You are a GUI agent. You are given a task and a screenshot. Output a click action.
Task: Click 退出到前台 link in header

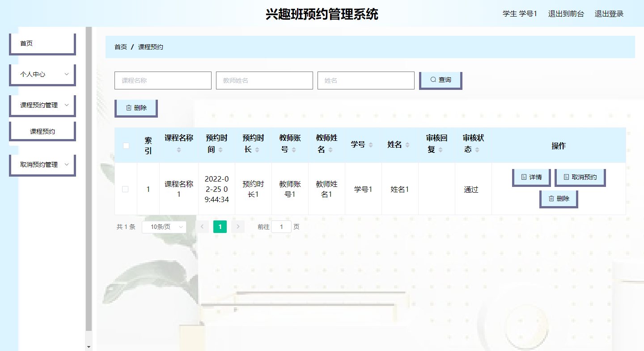pyautogui.click(x=566, y=14)
